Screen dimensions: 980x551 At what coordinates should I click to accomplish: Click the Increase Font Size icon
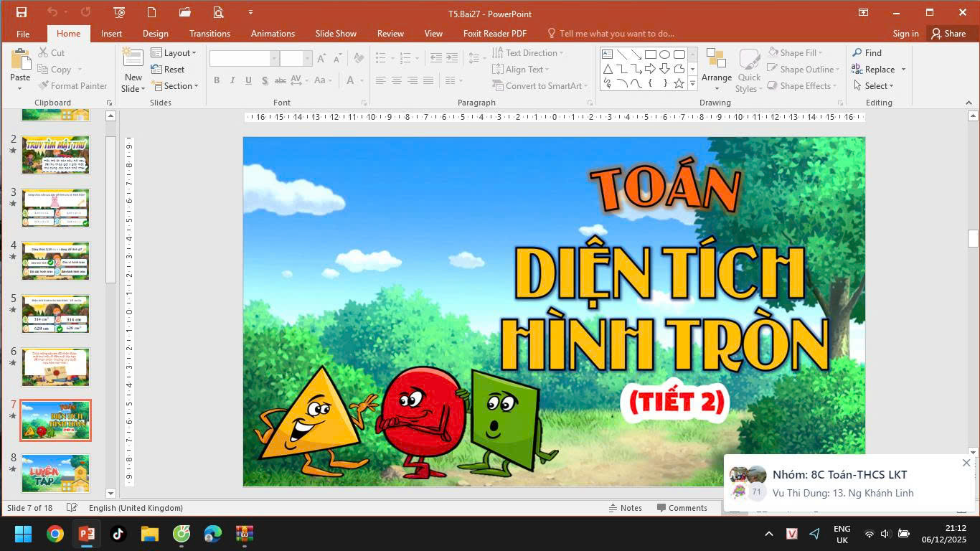(x=321, y=59)
